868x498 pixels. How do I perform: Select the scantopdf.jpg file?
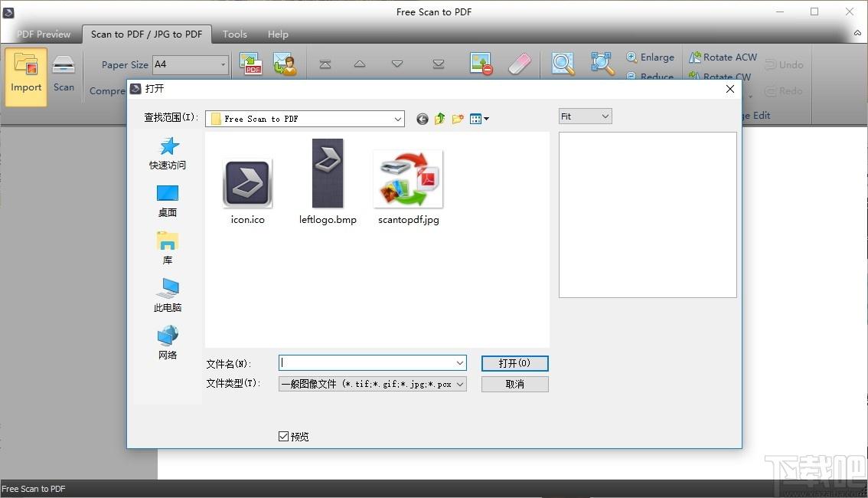pos(409,187)
